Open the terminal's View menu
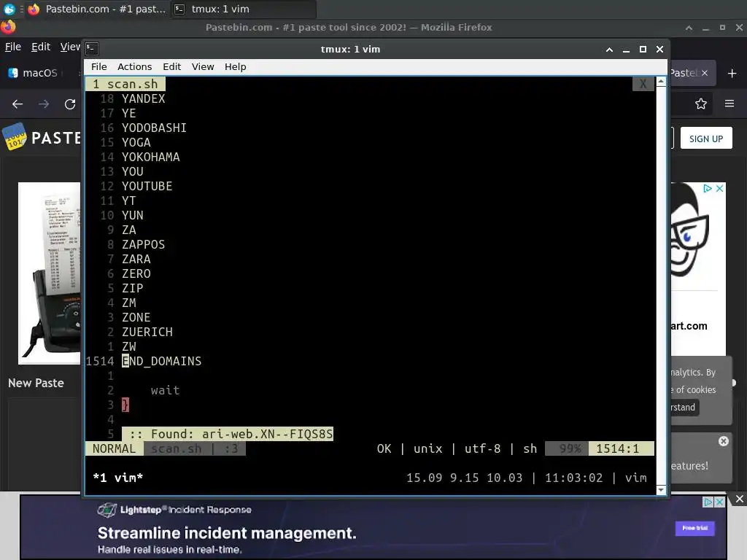Viewport: 747px width, 560px height. click(x=203, y=66)
